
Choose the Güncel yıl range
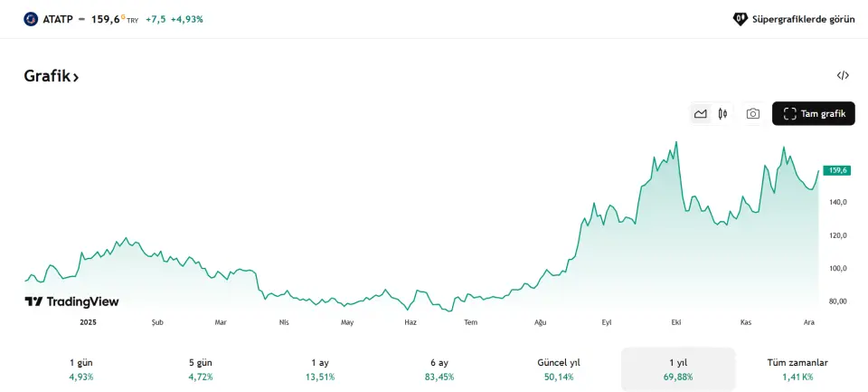tap(558, 368)
